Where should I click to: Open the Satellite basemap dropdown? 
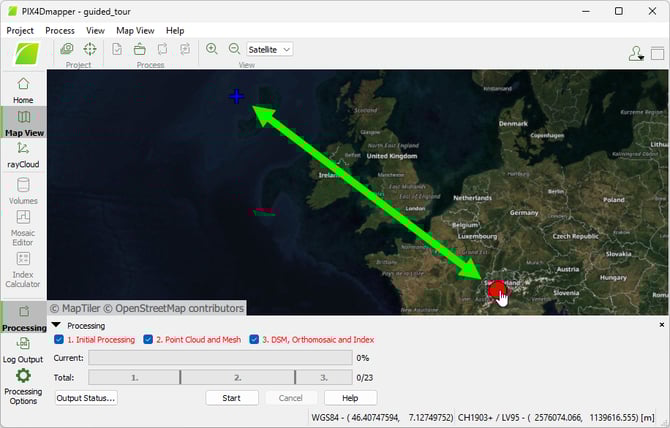point(269,50)
